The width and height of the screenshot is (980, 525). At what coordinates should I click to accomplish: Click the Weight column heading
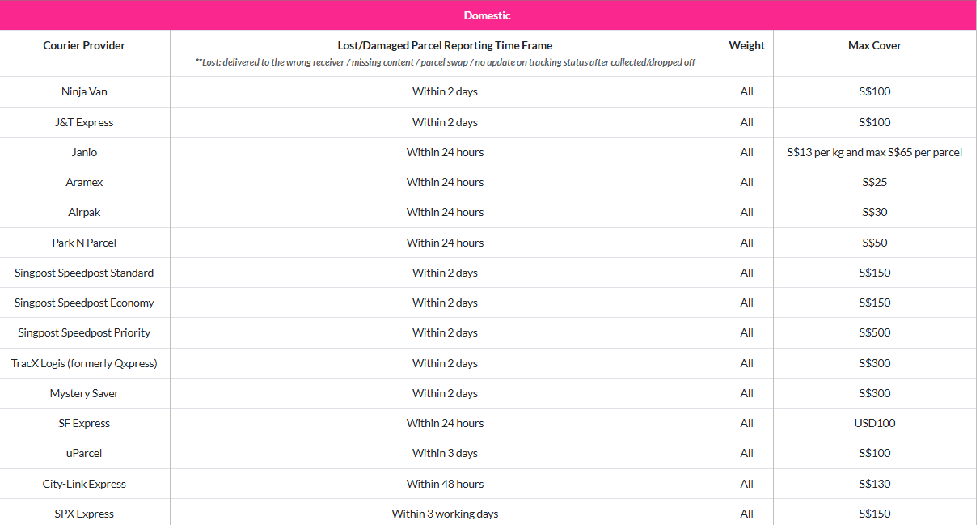click(x=746, y=45)
